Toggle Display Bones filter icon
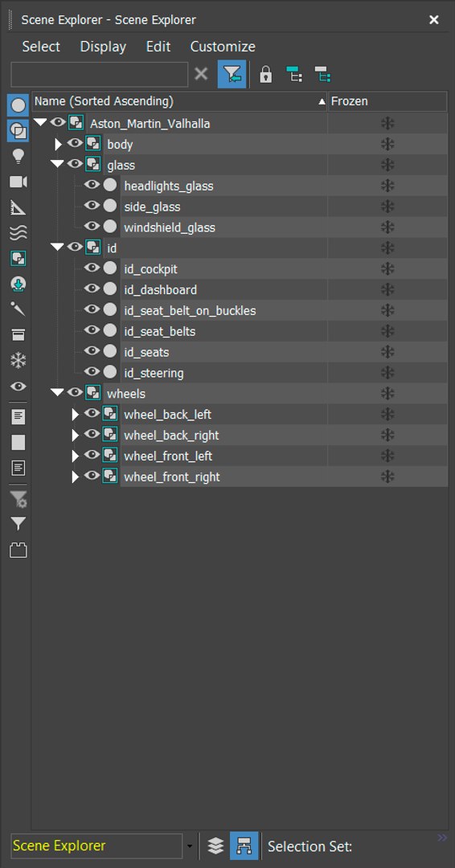This screenshot has width=455, height=868. [x=18, y=309]
